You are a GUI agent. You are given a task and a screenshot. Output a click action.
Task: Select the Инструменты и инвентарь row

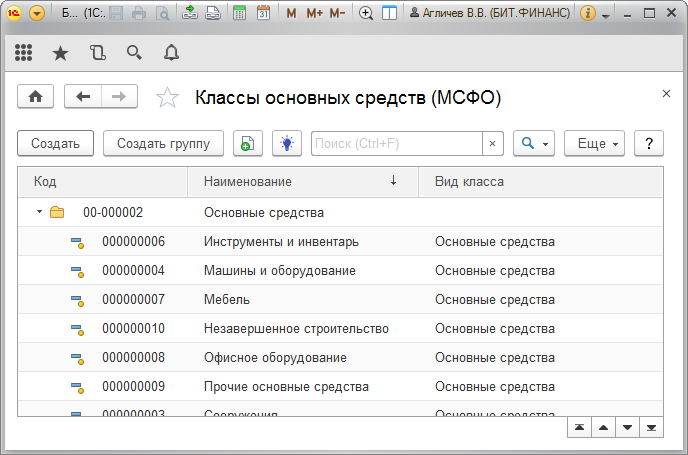click(340, 241)
